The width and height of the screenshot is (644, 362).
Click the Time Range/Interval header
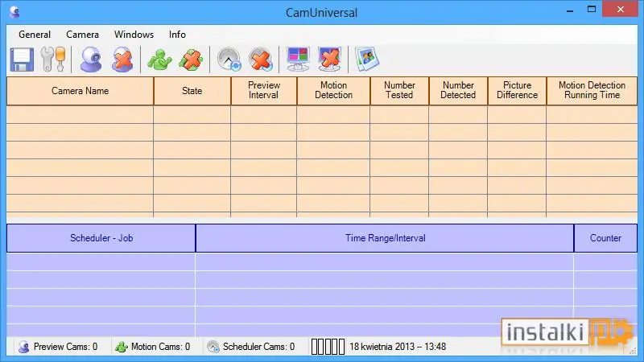[385, 238]
